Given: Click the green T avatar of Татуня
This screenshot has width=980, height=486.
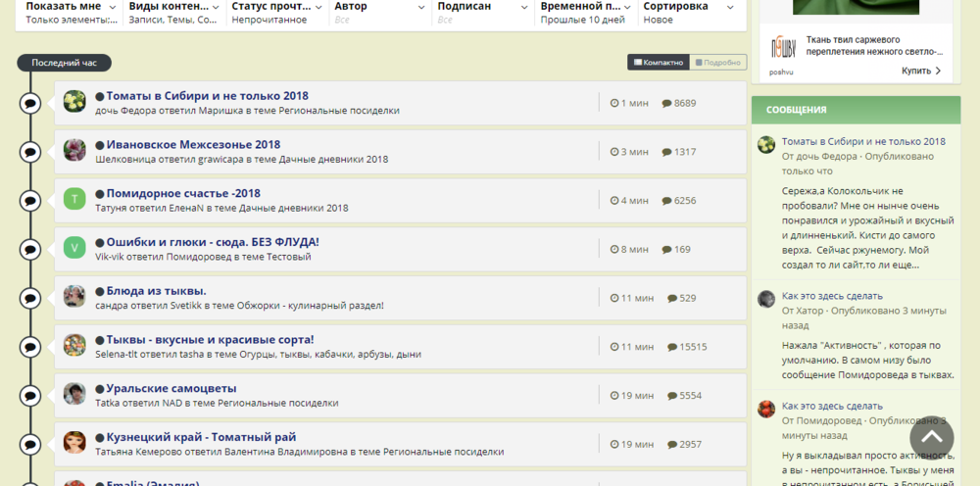Looking at the screenshot, I should click(x=74, y=199).
